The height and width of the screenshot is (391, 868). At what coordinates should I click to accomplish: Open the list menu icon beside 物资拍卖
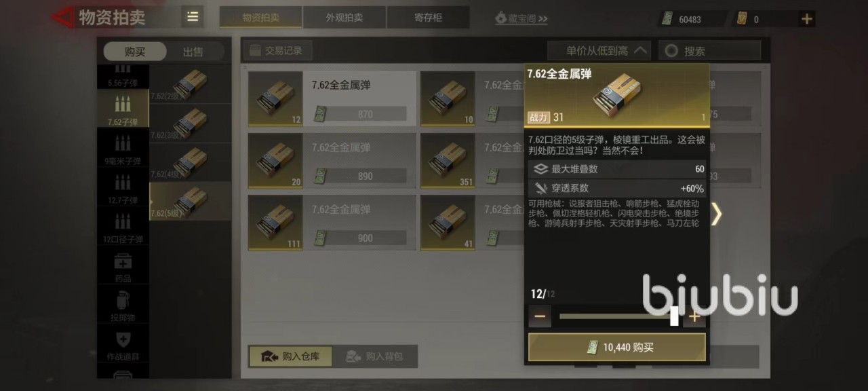(x=193, y=17)
